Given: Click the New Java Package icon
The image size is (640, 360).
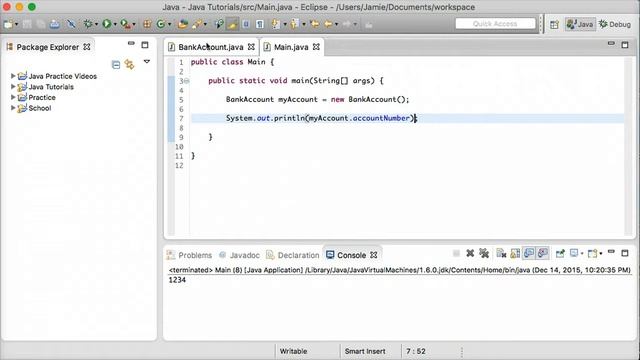Looking at the screenshot, I should pyautogui.click(x=147, y=24).
